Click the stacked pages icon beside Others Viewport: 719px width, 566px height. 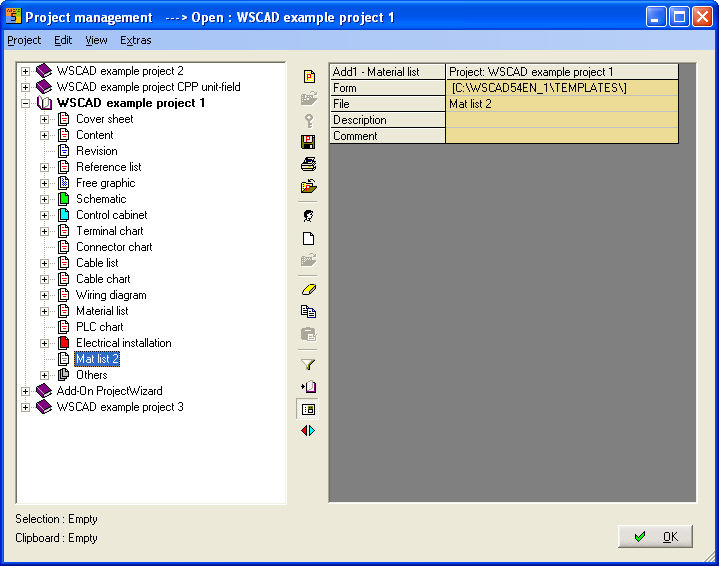pyautogui.click(x=63, y=375)
